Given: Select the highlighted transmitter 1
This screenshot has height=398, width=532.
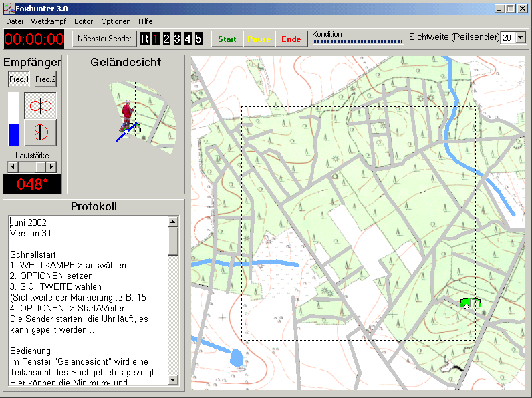Looking at the screenshot, I should [156, 39].
